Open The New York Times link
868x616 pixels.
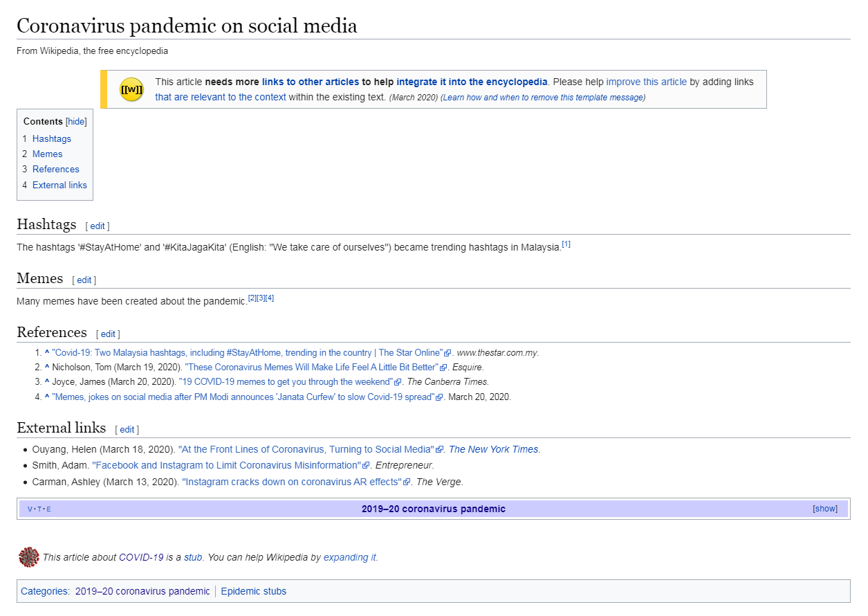pyautogui.click(x=493, y=450)
